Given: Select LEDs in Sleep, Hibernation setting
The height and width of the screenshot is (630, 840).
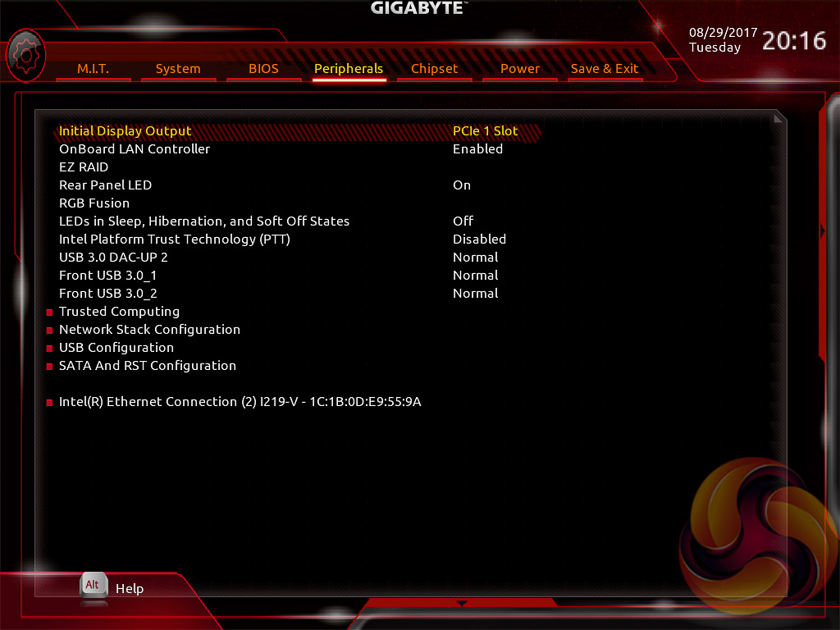Looking at the screenshot, I should point(204,221).
